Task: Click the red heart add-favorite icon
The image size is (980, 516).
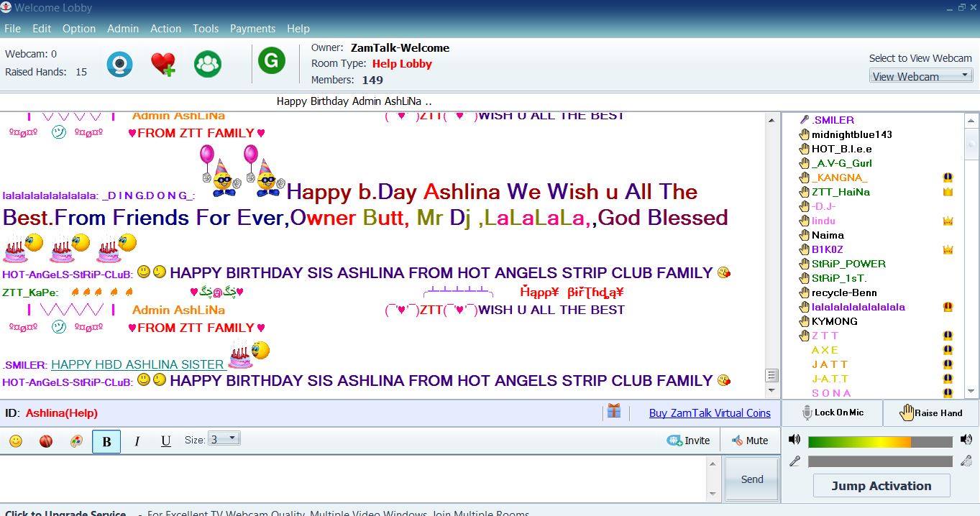Action: pyautogui.click(x=163, y=64)
